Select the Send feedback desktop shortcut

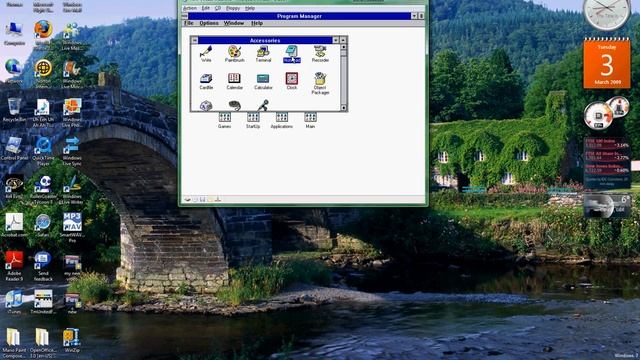click(43, 266)
